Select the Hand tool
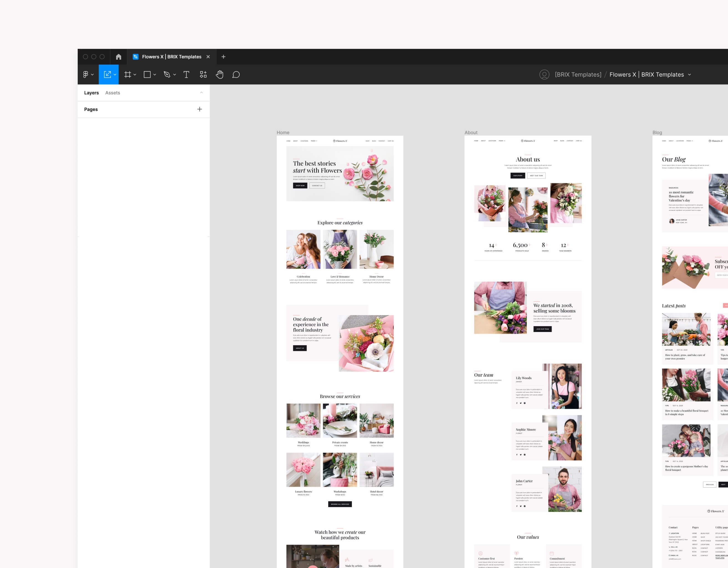Image resolution: width=728 pixels, height=568 pixels. pos(219,75)
